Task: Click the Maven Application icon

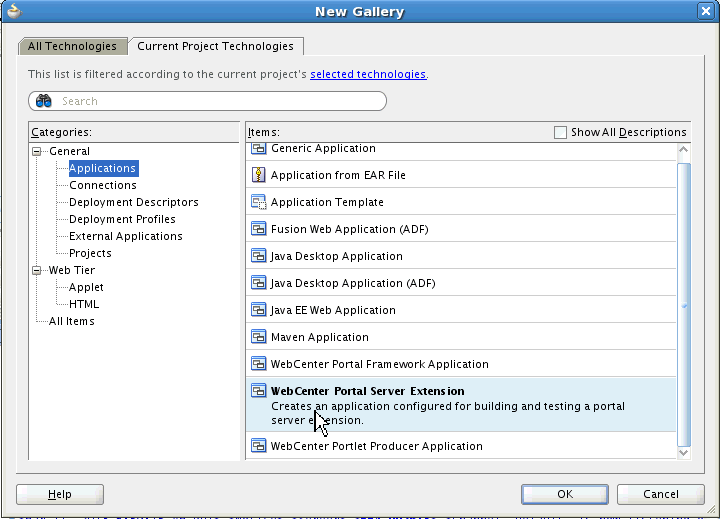Action: (259, 337)
